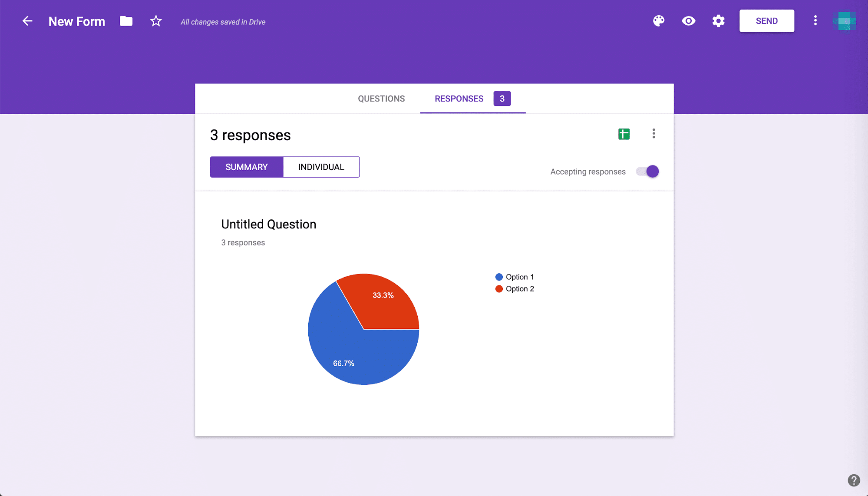The height and width of the screenshot is (496, 868).
Task: Switch to INDIVIDUAL responses view
Action: click(x=321, y=166)
